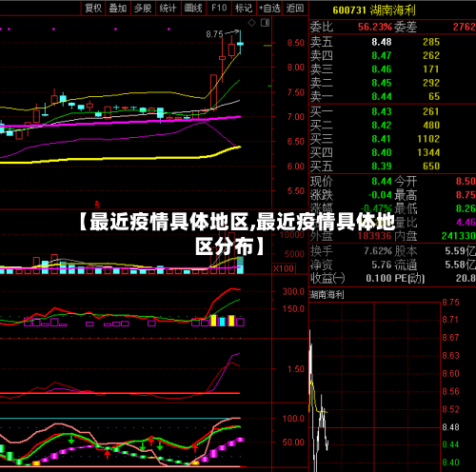Click the 湖南海利 intraday chart title

pyautogui.click(x=327, y=295)
